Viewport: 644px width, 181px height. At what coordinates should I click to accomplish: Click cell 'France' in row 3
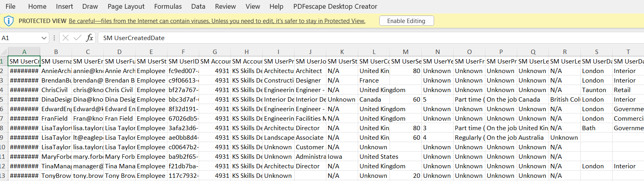(x=374, y=81)
